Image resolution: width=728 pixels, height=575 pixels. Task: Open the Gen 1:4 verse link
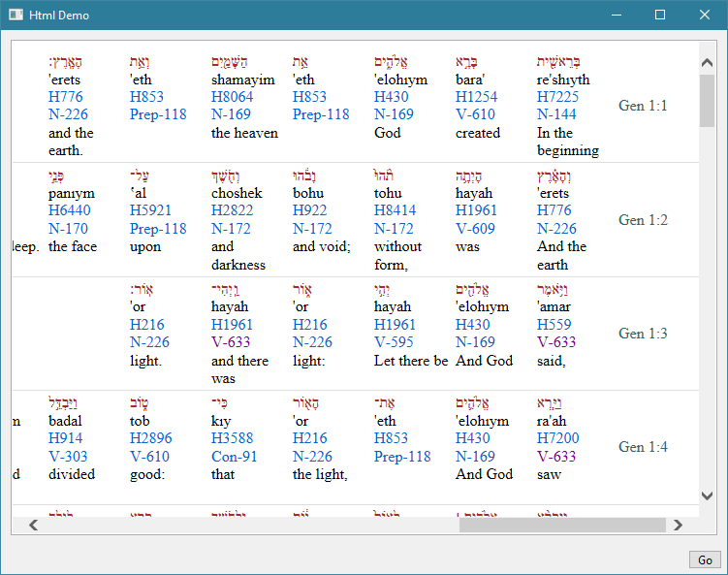point(643,447)
